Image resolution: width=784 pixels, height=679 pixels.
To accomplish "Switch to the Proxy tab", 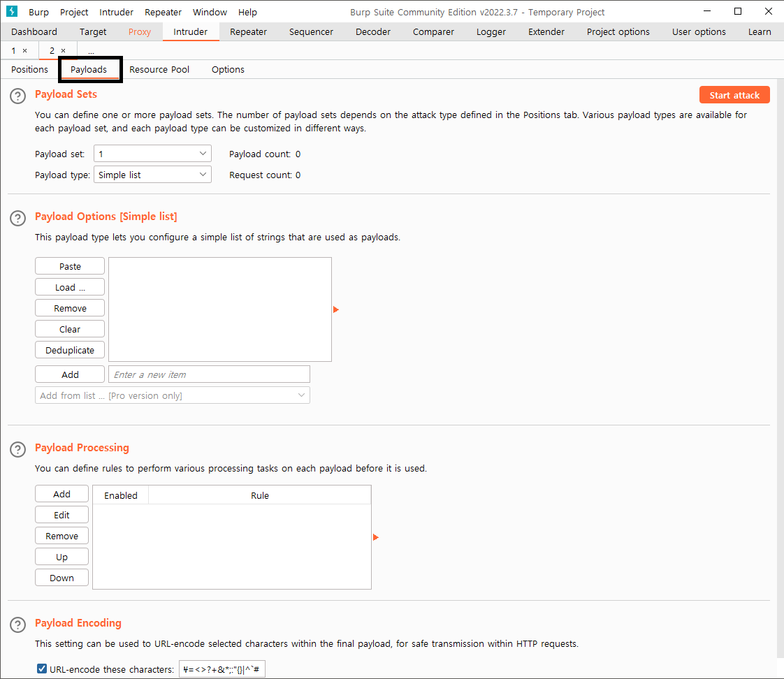I will [140, 31].
